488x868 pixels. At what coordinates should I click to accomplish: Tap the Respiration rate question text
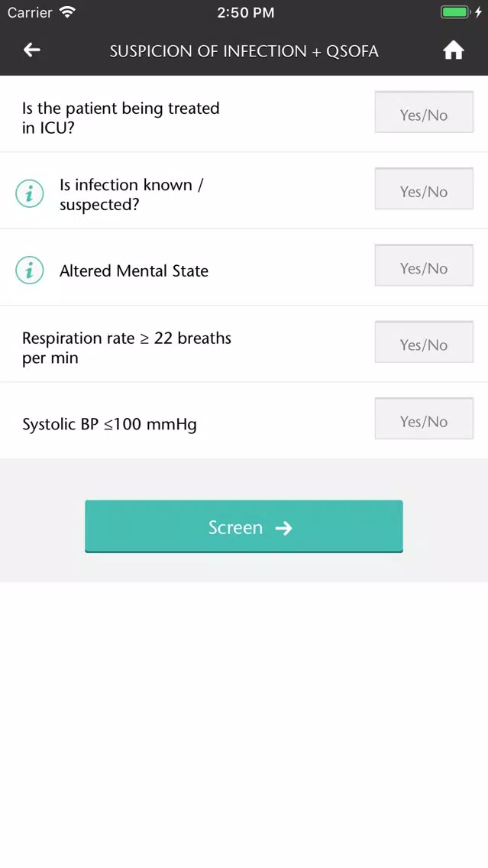point(127,348)
